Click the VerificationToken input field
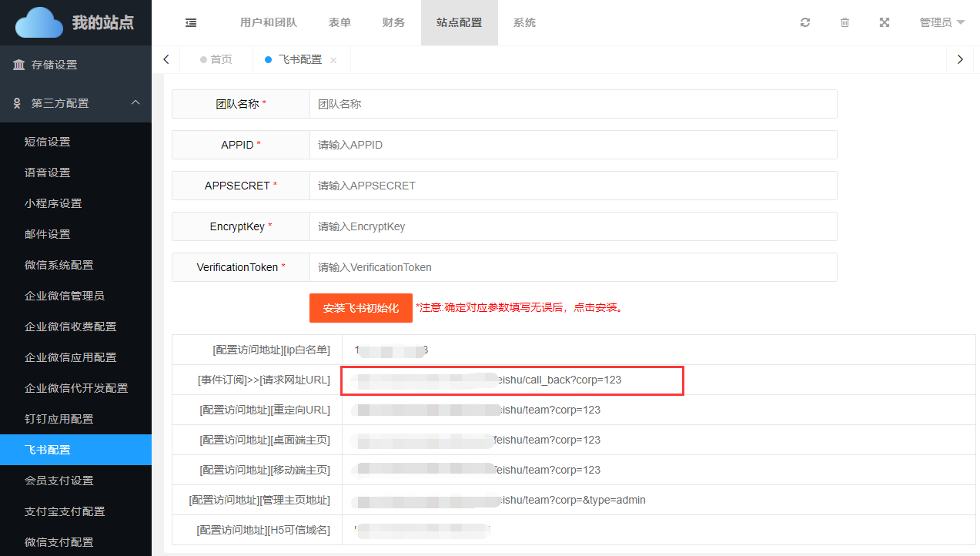This screenshot has width=980, height=556. pyautogui.click(x=573, y=267)
